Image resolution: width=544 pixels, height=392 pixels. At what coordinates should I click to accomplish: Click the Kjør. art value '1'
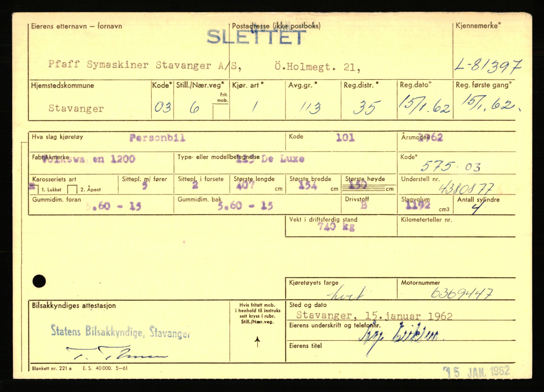pos(254,107)
